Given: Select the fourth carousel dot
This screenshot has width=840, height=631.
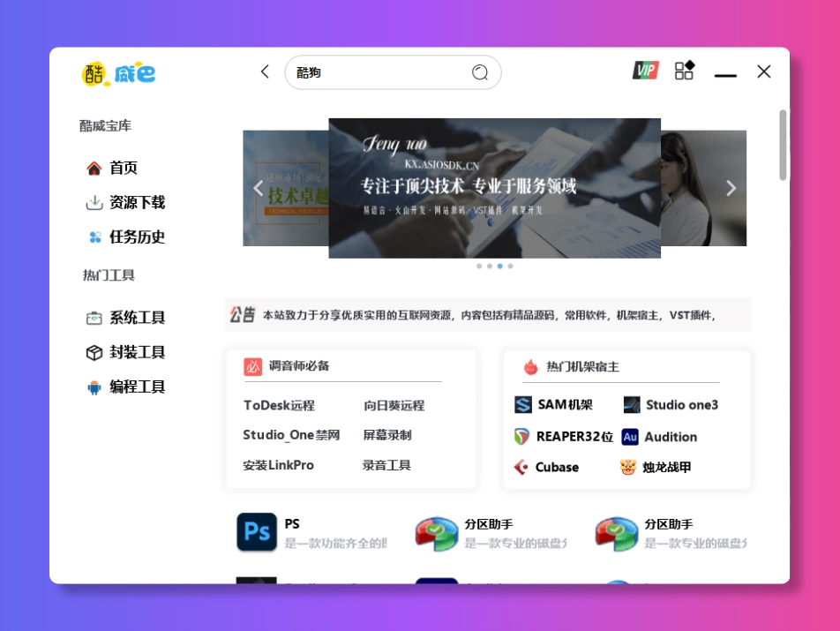Looking at the screenshot, I should (511, 267).
